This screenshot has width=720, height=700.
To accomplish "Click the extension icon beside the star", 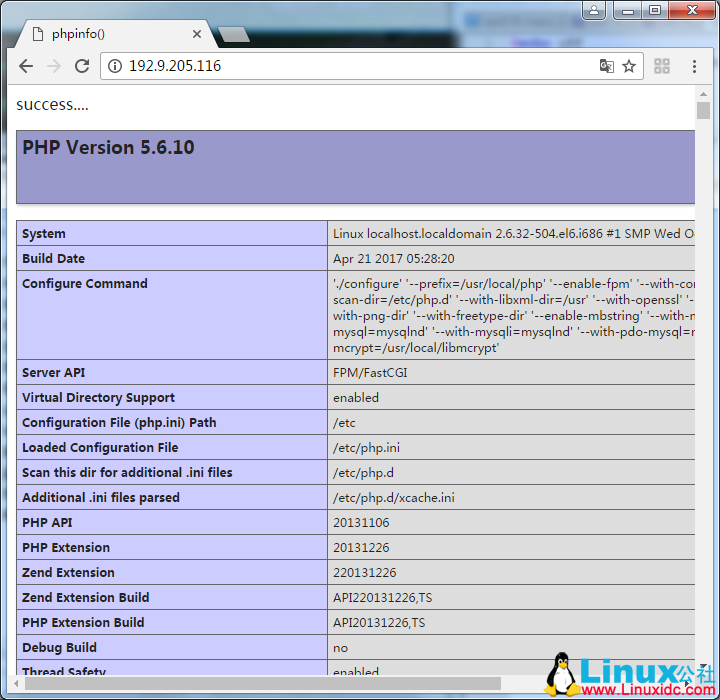I will (x=662, y=66).
